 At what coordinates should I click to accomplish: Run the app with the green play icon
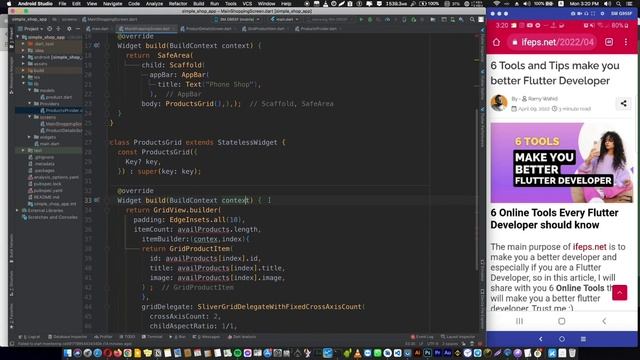click(361, 19)
